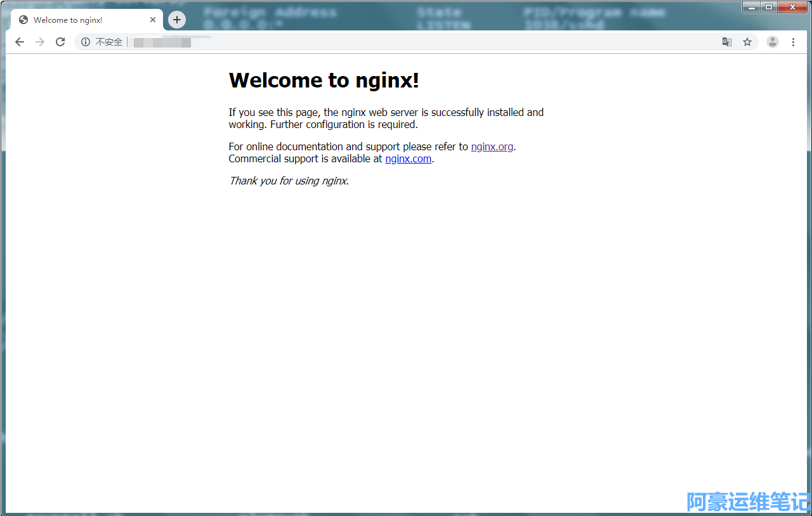Click the 'Welcome to nginx!' page heading
The width and height of the screenshot is (812, 516).
click(324, 81)
